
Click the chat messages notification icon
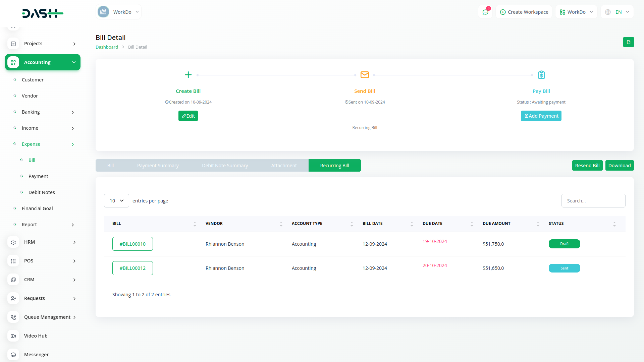tap(485, 12)
